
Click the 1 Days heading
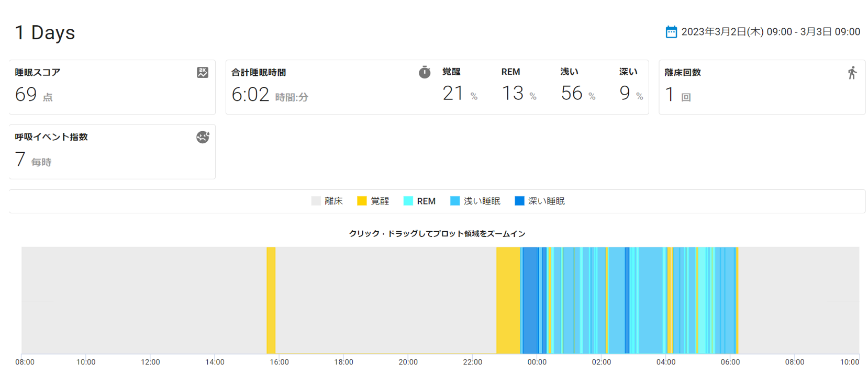[x=45, y=32]
